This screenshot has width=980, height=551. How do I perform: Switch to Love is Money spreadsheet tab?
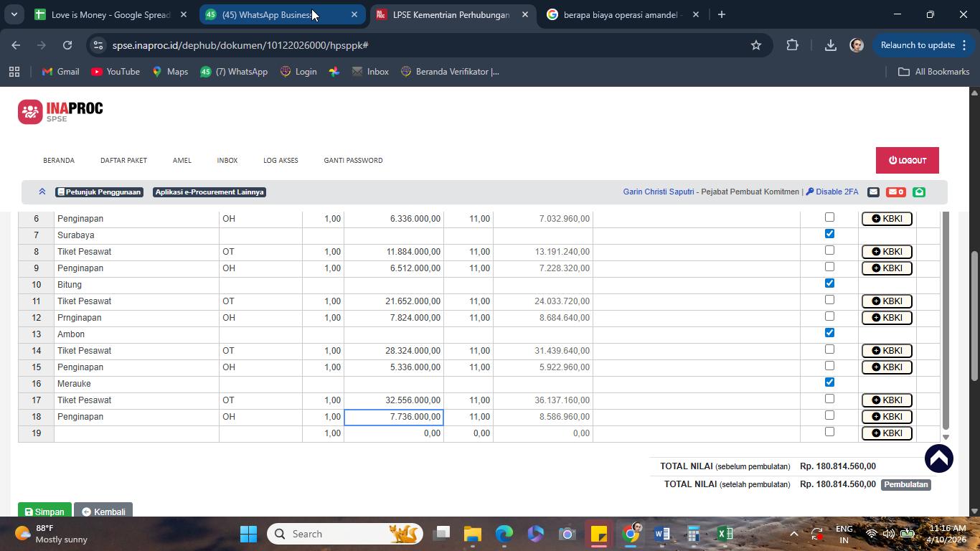coord(111,14)
